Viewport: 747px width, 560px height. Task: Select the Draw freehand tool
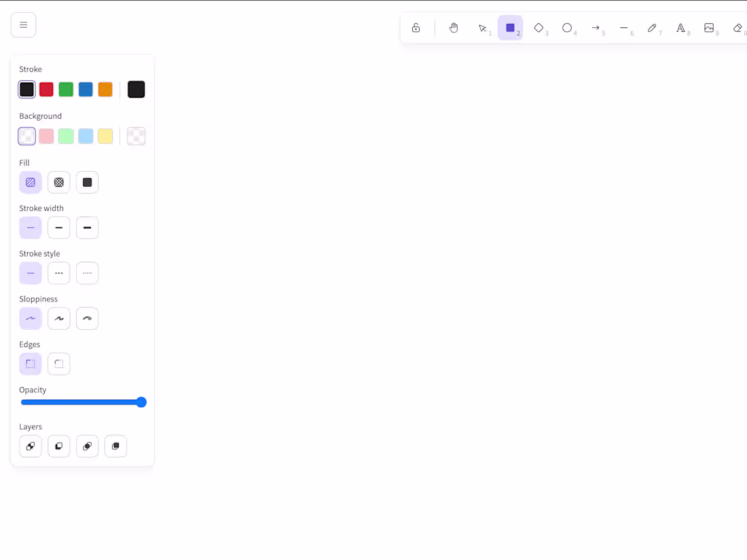click(x=653, y=28)
